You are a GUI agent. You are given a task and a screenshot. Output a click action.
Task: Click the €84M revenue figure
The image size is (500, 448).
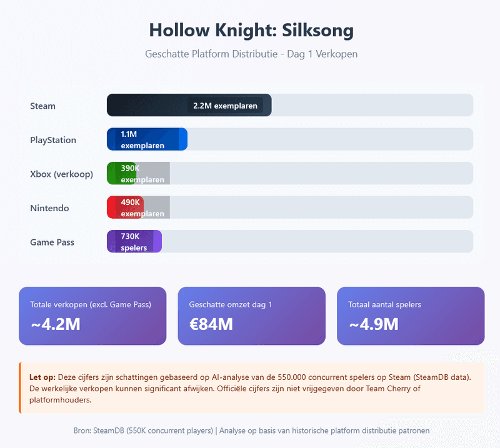(211, 324)
